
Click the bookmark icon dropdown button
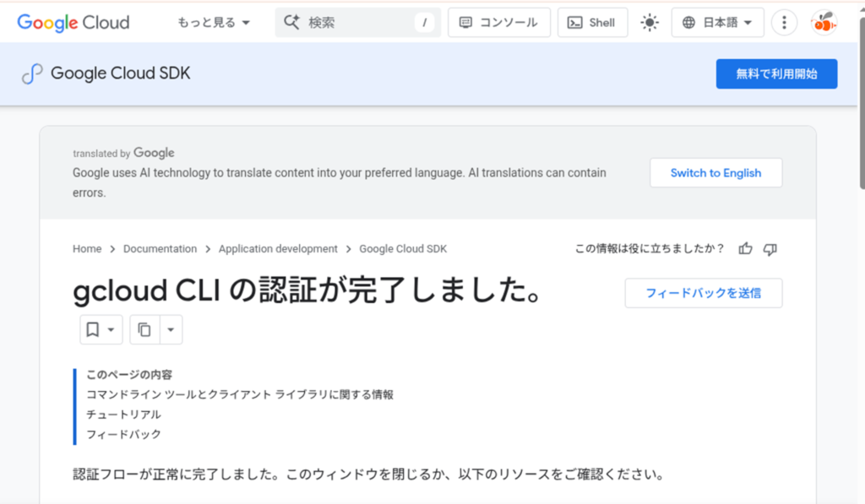coord(101,330)
